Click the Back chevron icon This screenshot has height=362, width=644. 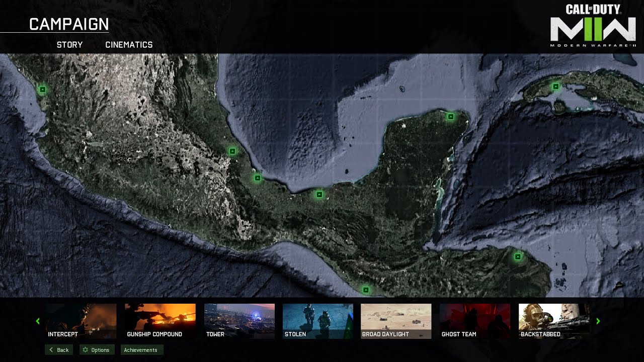click(51, 350)
